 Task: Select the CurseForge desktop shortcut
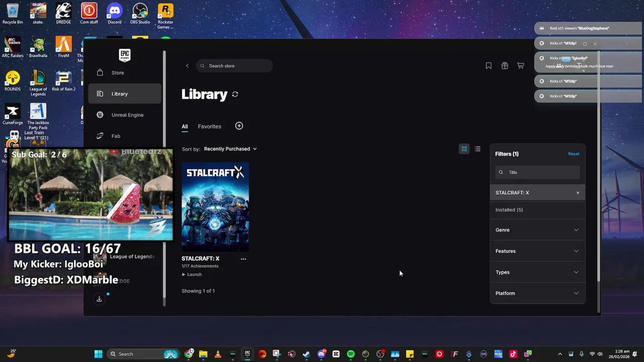point(13,115)
